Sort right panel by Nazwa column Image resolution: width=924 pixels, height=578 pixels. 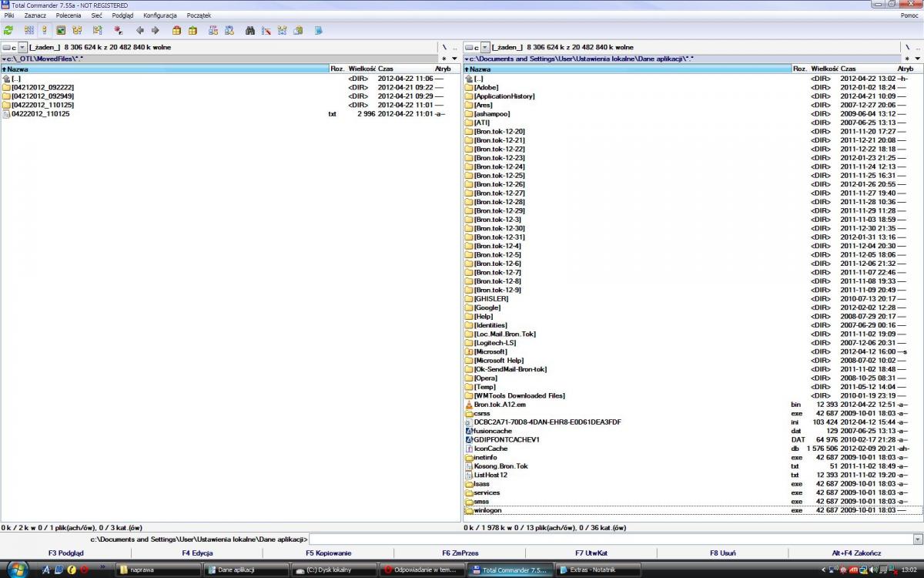tap(628, 69)
